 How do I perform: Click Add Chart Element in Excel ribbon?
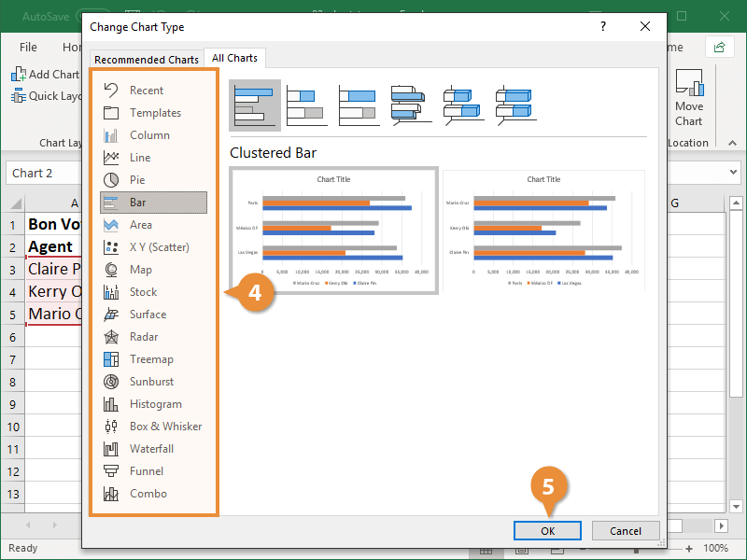(x=45, y=75)
